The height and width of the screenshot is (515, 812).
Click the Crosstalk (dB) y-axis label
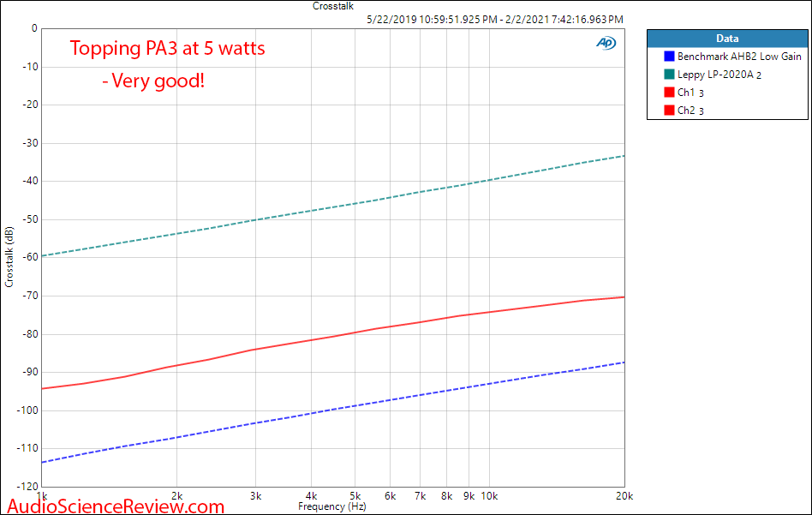pyautogui.click(x=9, y=257)
